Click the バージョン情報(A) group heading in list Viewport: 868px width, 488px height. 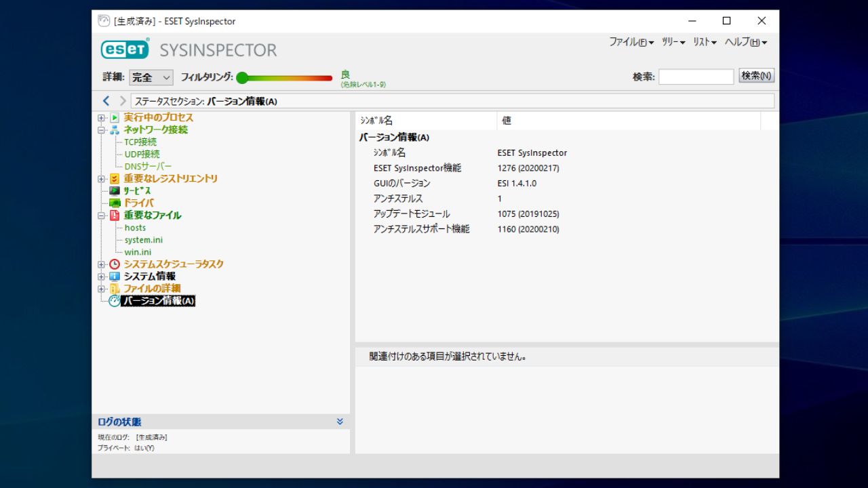tap(394, 138)
